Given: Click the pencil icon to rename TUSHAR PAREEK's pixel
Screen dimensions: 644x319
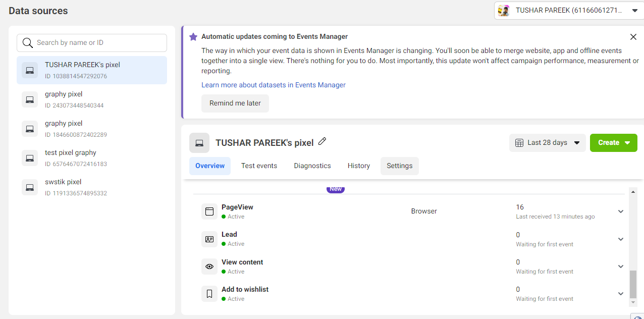Looking at the screenshot, I should pos(322,142).
